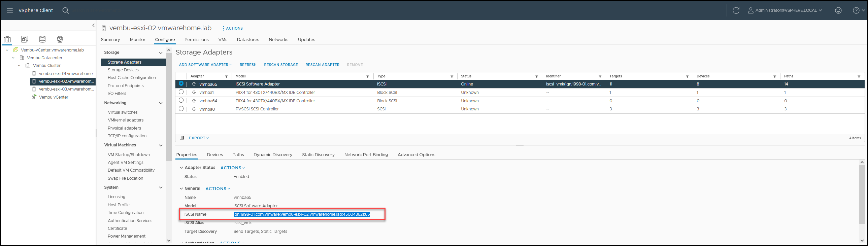
Task: Filter the Adapter column
Action: [x=227, y=76]
